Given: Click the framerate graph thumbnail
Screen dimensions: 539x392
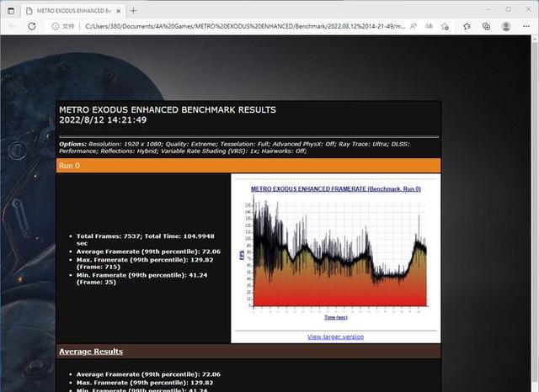Looking at the screenshot, I should click(337, 252).
